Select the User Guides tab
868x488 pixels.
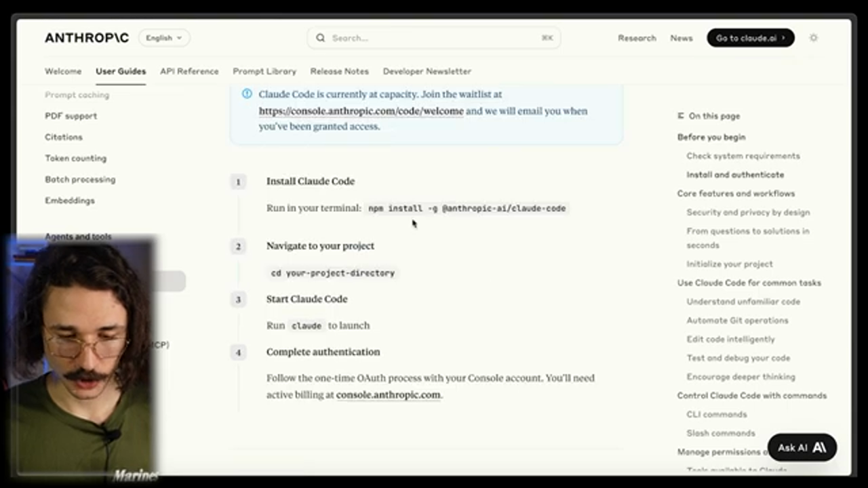pos(121,71)
